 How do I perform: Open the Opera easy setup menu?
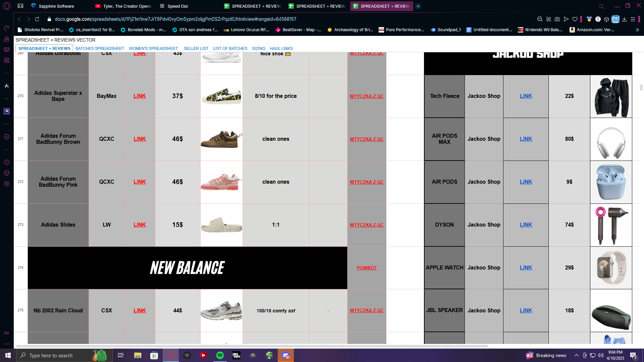[633, 19]
